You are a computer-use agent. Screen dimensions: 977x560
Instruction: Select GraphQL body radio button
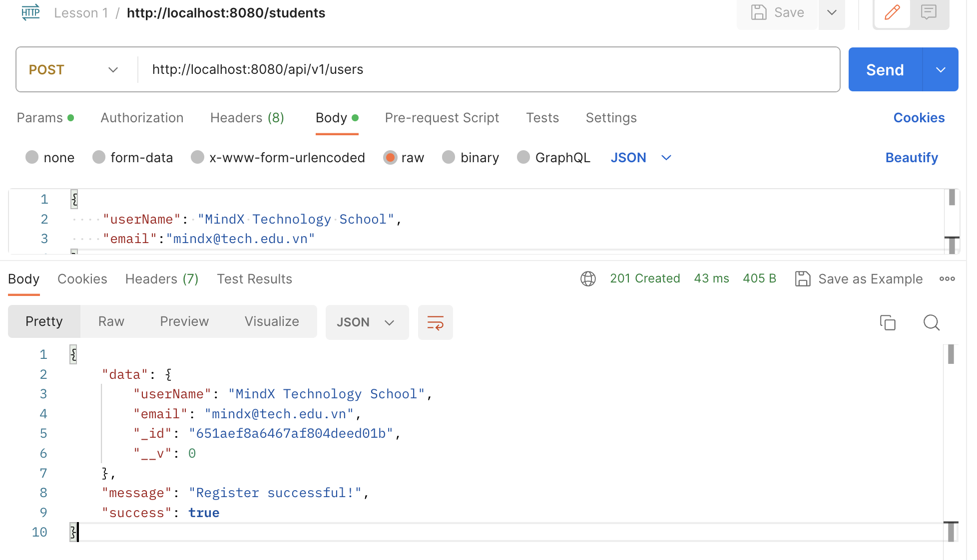click(523, 158)
